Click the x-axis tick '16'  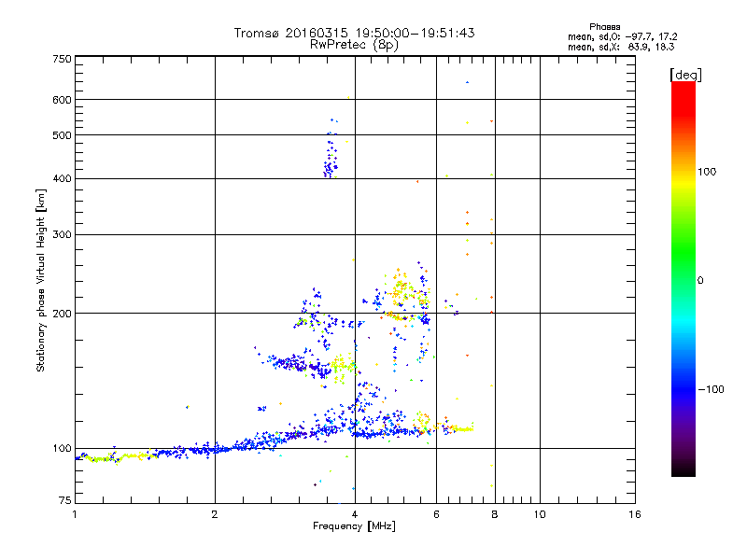tap(635, 514)
